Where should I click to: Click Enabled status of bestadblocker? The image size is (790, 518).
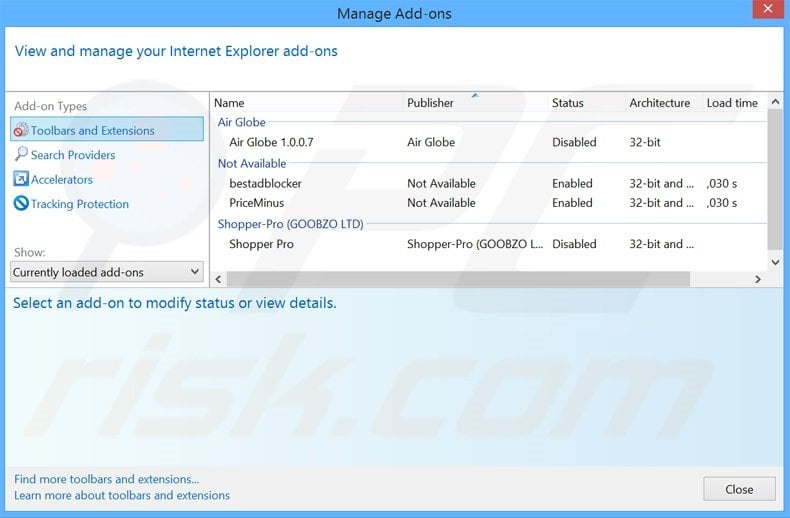tap(572, 183)
